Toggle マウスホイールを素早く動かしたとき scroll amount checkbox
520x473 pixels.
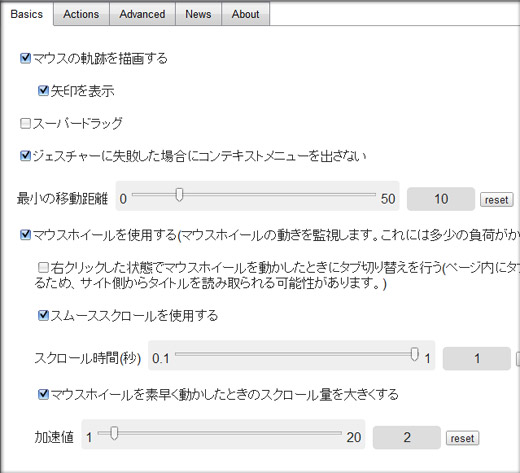[43, 394]
